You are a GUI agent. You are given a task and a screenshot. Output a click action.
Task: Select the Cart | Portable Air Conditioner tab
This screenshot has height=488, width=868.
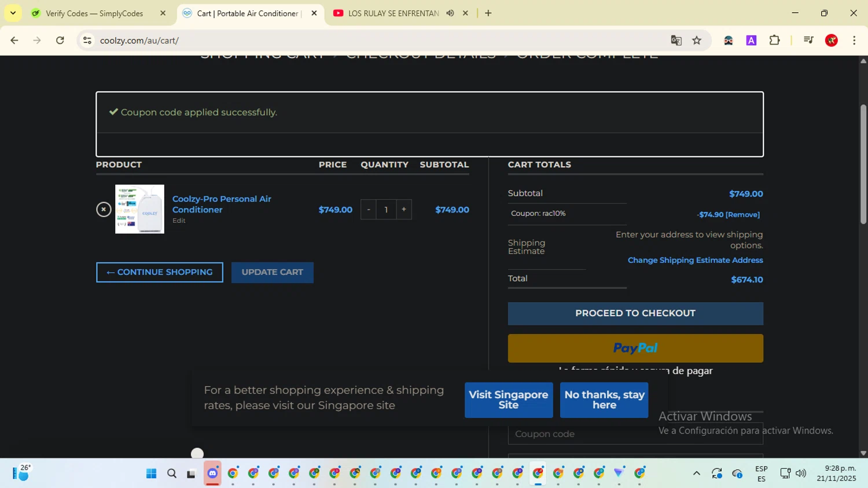tap(249, 13)
